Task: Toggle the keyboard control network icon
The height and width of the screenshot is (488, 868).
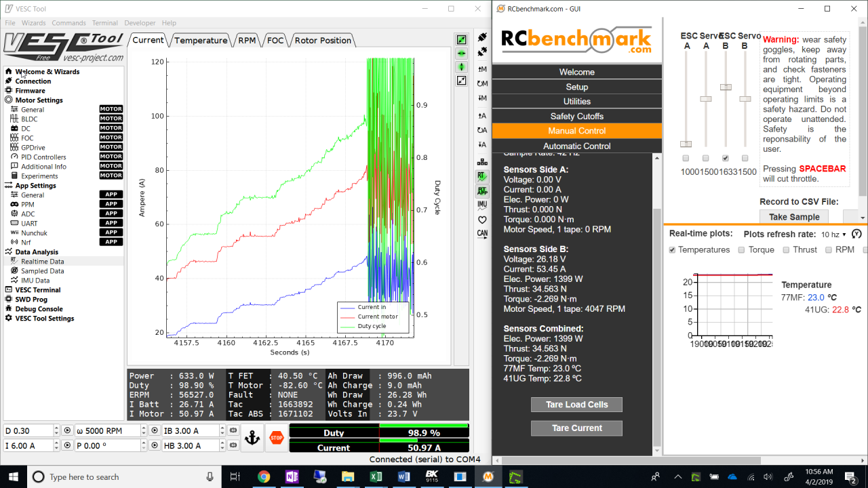Action: pos(482,162)
